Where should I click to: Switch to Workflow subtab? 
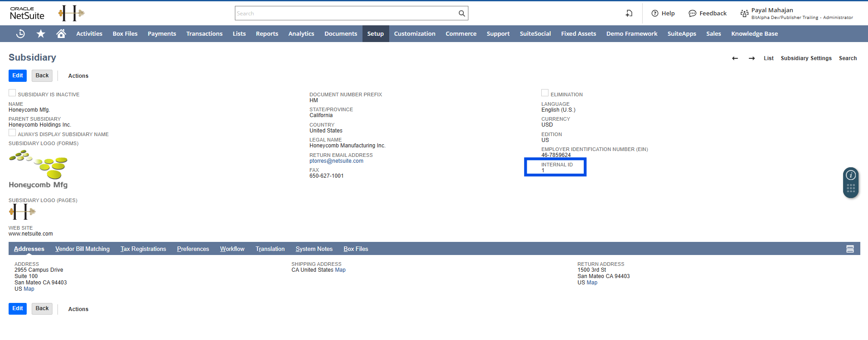pos(232,249)
